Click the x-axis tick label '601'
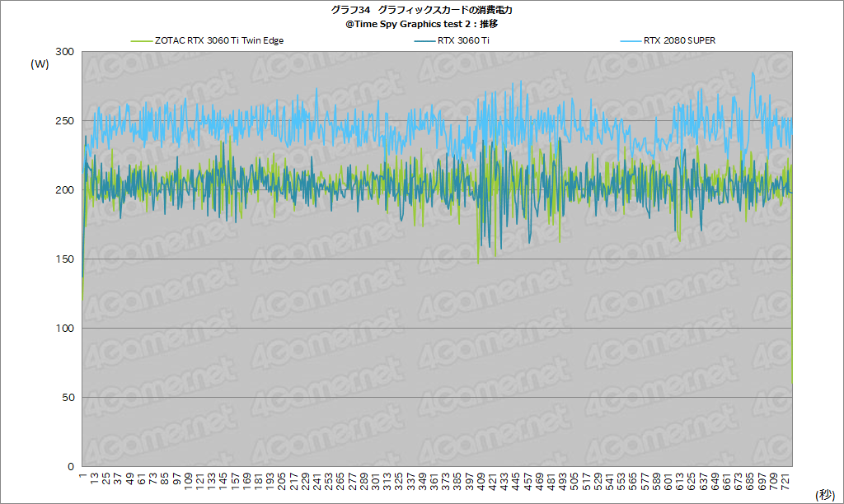The width and height of the screenshot is (844, 504). pos(668,481)
